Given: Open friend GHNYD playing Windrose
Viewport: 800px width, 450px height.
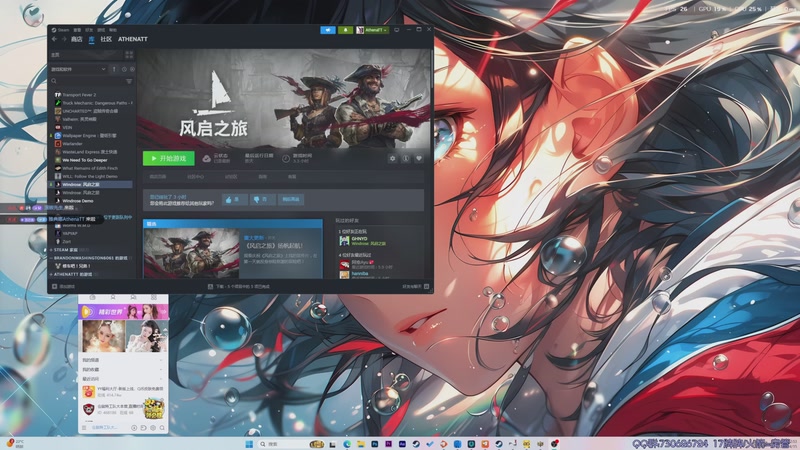Looking at the screenshot, I should [x=362, y=241].
